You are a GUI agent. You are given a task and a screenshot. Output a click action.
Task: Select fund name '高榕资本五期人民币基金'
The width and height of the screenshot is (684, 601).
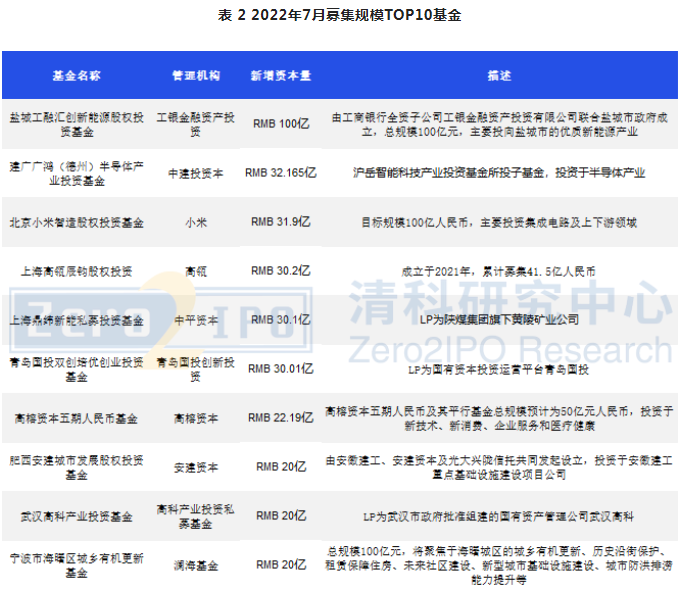[76, 419]
